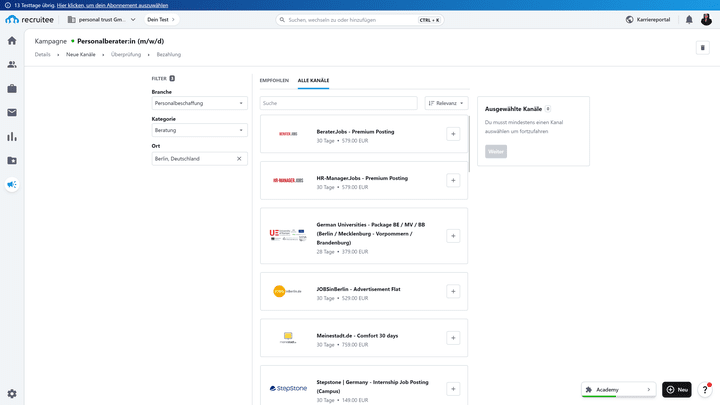Switch to the Empfohlen tab
Viewport: 720px width, 405px height.
(274, 80)
